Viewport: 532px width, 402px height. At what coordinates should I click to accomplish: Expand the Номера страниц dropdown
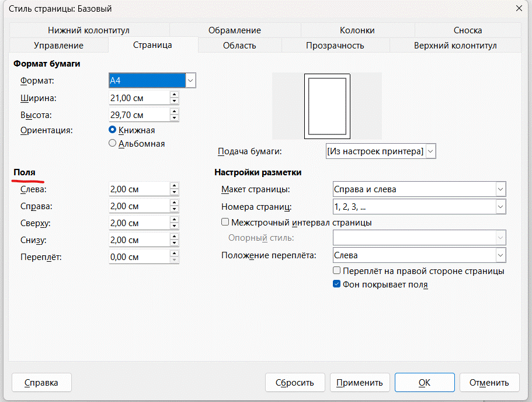click(x=500, y=206)
